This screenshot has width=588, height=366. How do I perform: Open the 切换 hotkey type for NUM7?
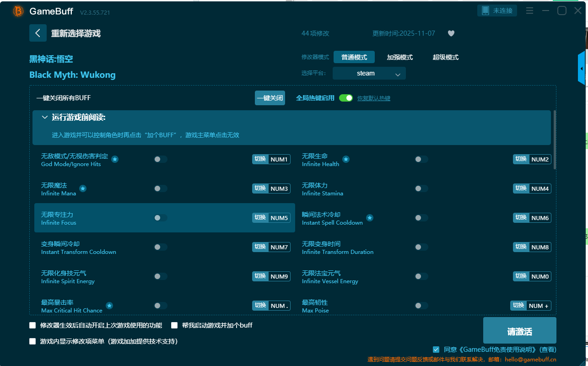click(x=260, y=247)
